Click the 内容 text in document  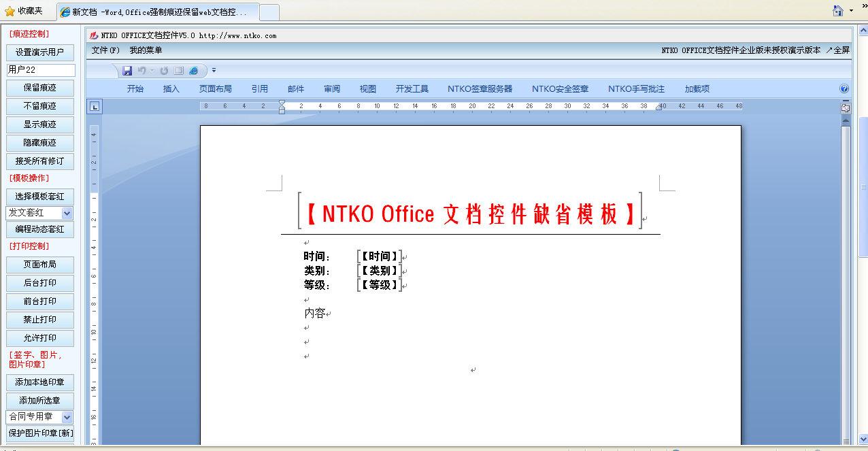tap(314, 314)
